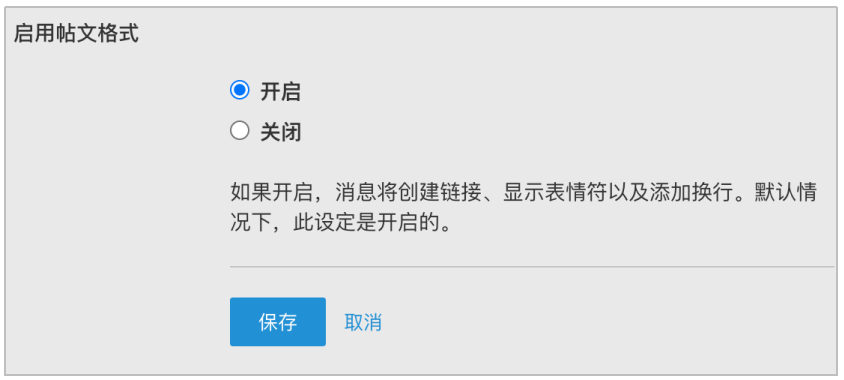Disable post formatting by choosing 关闭
The height and width of the screenshot is (380, 844).
click(240, 131)
